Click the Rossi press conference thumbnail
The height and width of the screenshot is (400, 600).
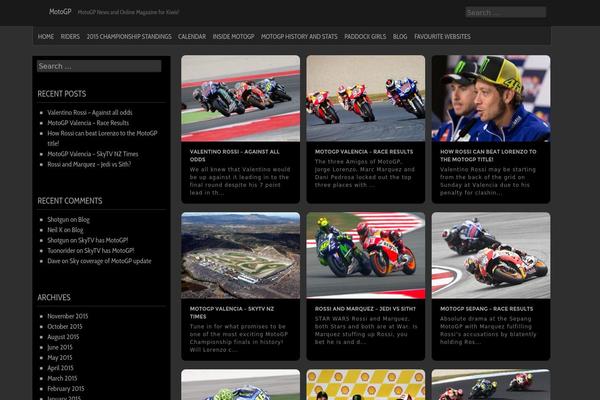pos(491,98)
